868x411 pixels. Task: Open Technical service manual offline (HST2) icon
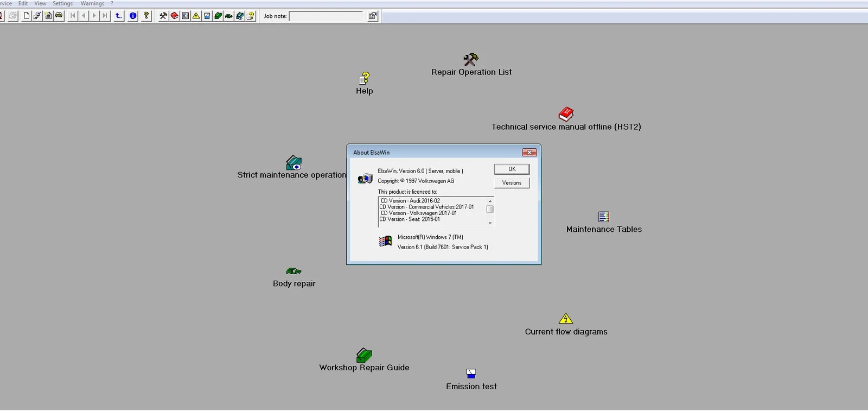pos(566,114)
